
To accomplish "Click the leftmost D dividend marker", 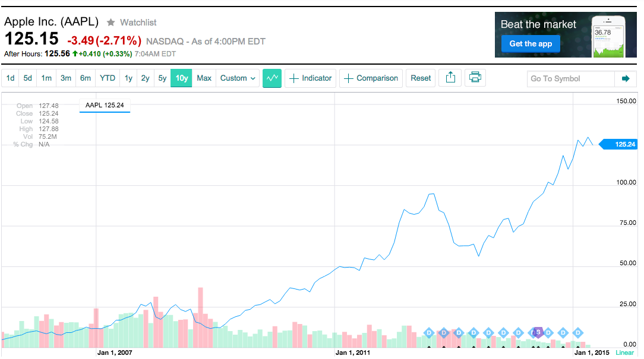I will 429,333.
